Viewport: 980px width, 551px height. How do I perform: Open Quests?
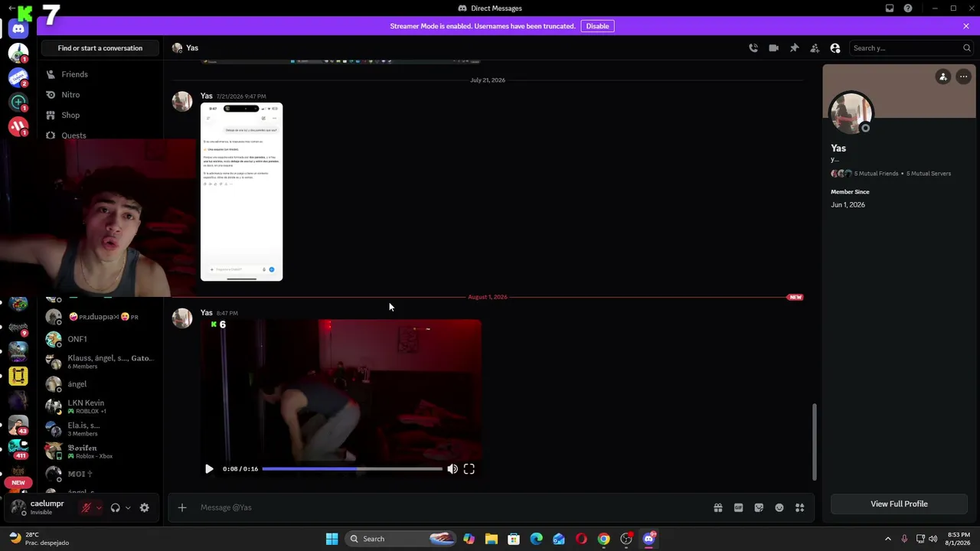[x=101, y=135]
